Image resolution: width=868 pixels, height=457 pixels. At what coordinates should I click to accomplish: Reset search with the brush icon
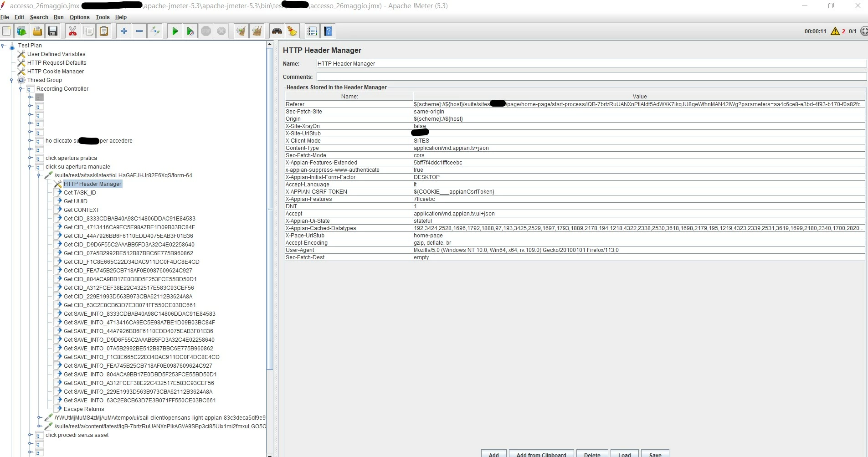pos(292,31)
